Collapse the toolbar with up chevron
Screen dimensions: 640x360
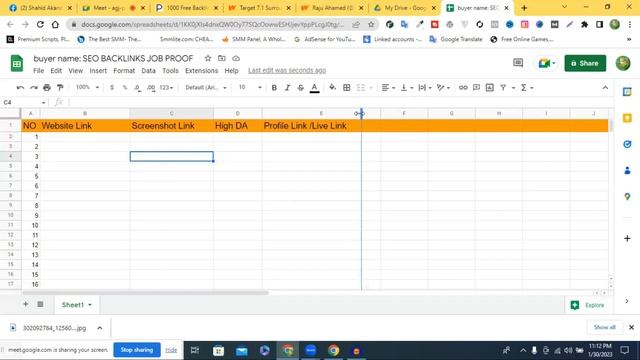coord(605,87)
